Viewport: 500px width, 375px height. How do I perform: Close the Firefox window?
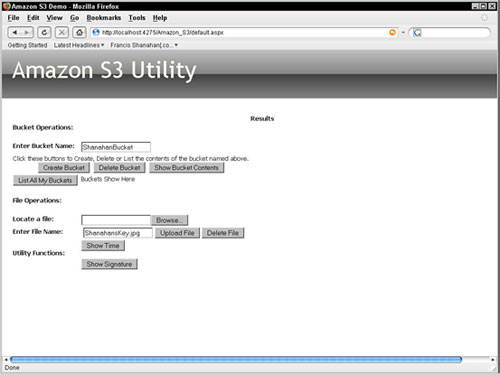click(492, 6)
